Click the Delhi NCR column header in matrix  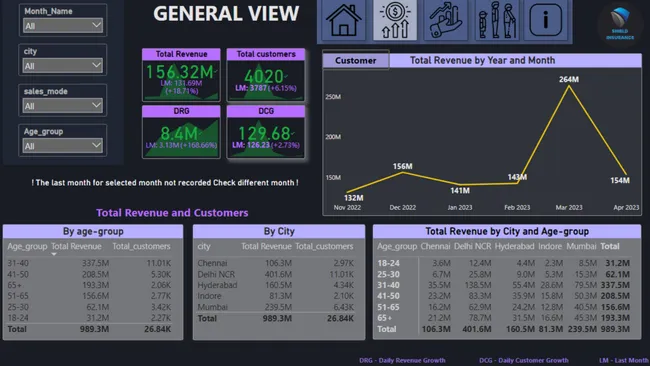coord(472,246)
